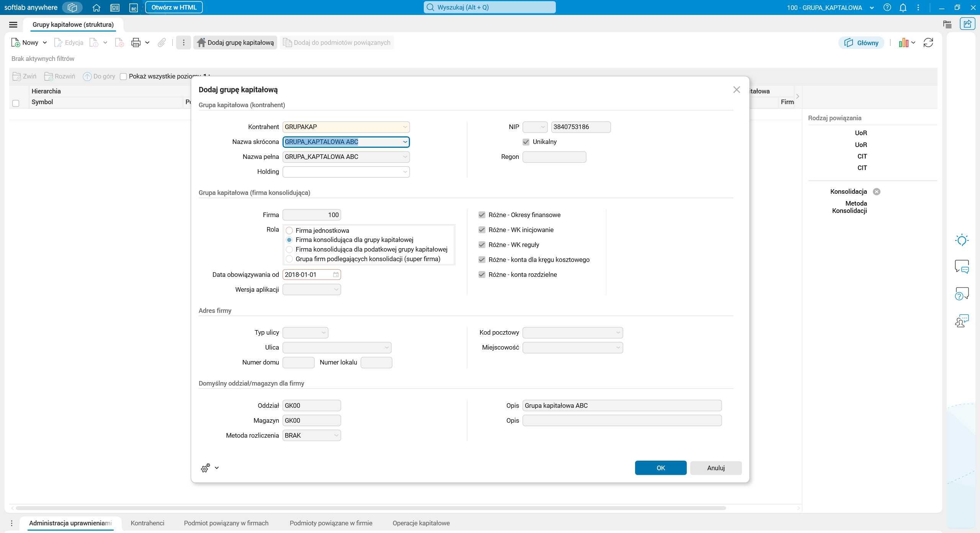Click the lightbulb icon on right sidebar
Viewport: 980px width, 533px height.
tap(962, 240)
